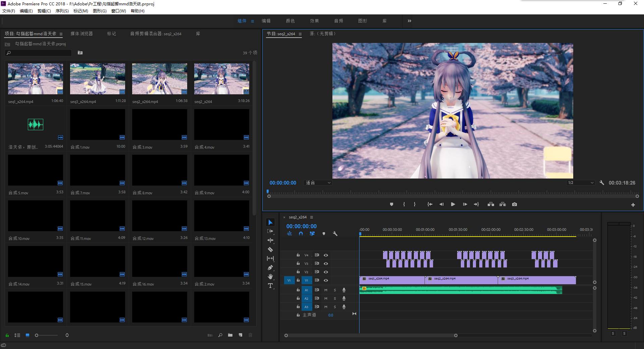Select the Selection tool arrow
This screenshot has width=644, height=349.
pos(270,222)
